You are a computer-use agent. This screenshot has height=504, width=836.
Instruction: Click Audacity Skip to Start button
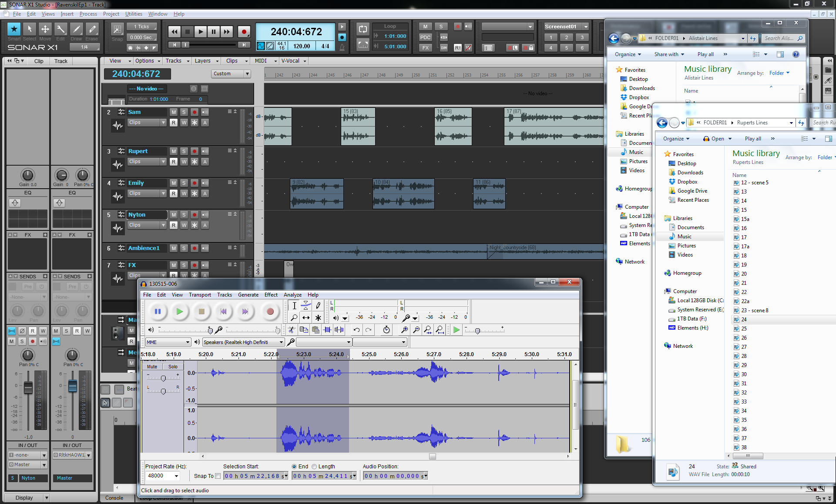click(223, 311)
